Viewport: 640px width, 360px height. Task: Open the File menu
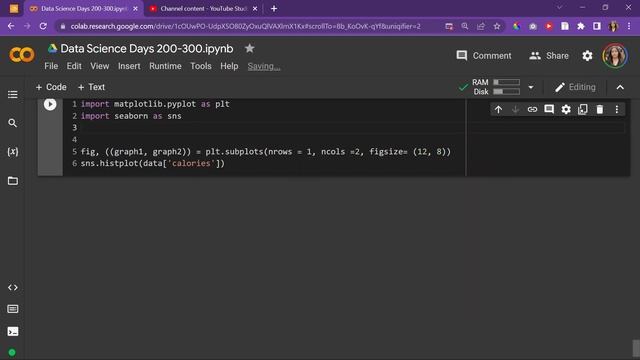tap(51, 66)
